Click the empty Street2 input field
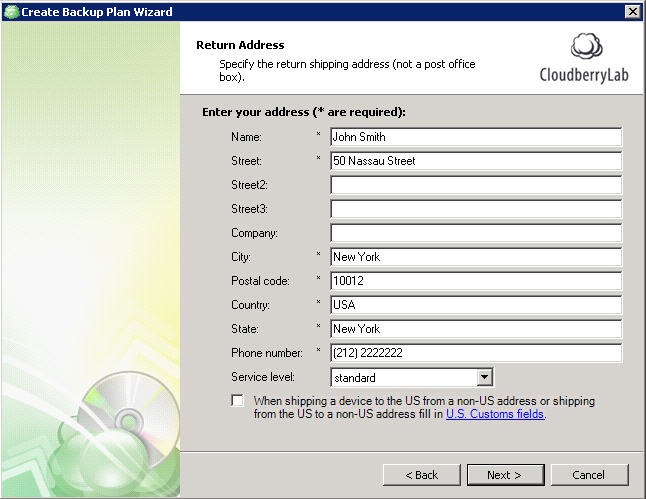The height and width of the screenshot is (499, 646). [476, 185]
